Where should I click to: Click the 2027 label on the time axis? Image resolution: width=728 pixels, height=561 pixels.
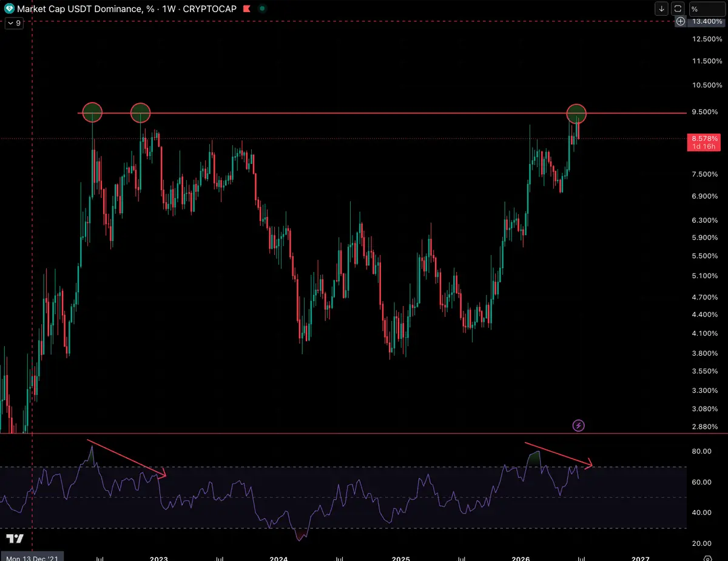pos(641,557)
